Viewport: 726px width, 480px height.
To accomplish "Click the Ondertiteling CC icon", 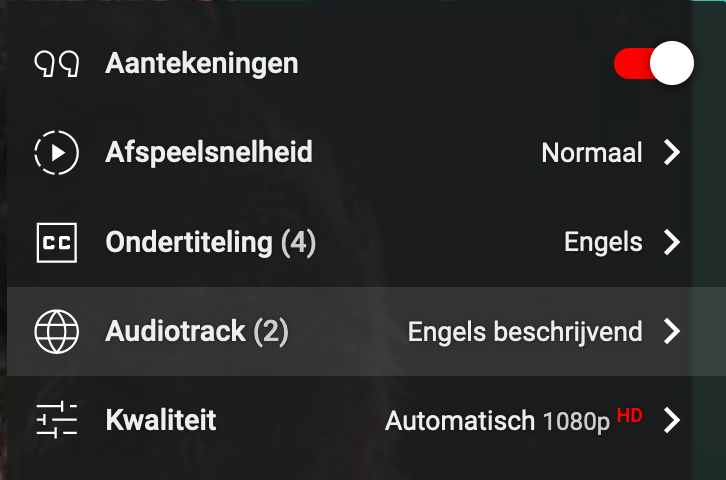I will point(56,243).
